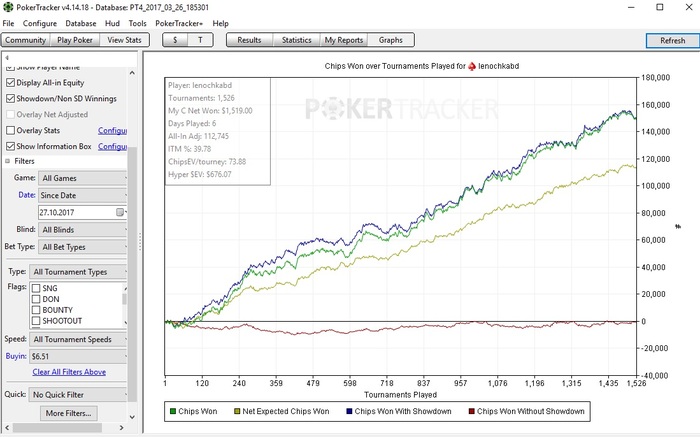Open the My Reports view
700x437 pixels.
pos(344,40)
